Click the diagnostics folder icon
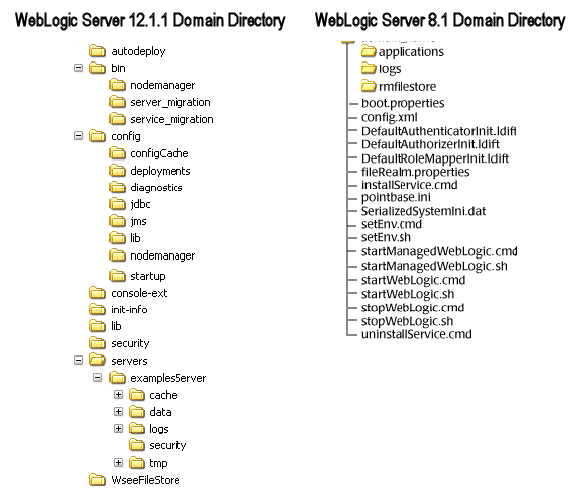585x491 pixels. pos(117,187)
